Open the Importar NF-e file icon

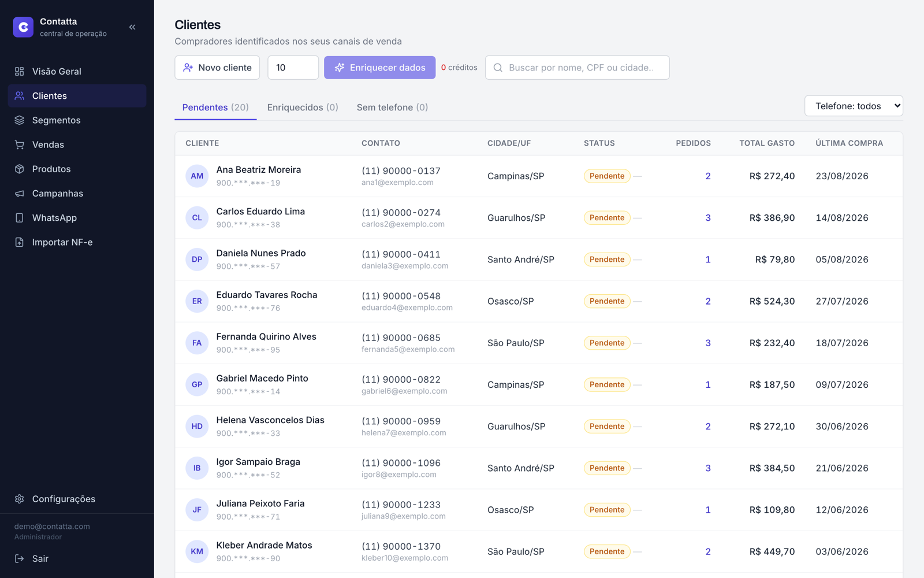(20, 242)
